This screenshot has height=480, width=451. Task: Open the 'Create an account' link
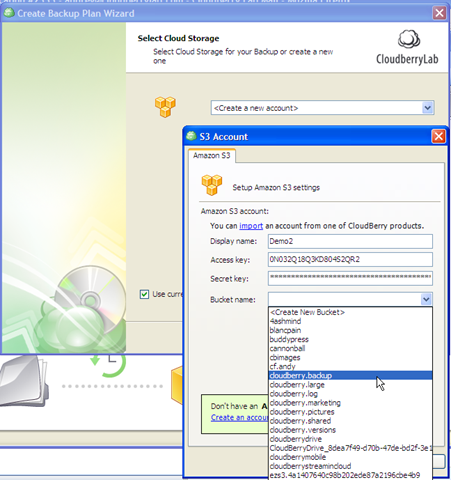(x=239, y=417)
